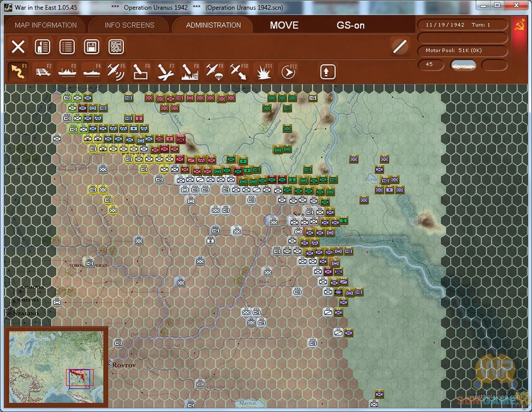532x412 pixels.
Task: Select the F1 move mode icon
Action: pos(18,71)
